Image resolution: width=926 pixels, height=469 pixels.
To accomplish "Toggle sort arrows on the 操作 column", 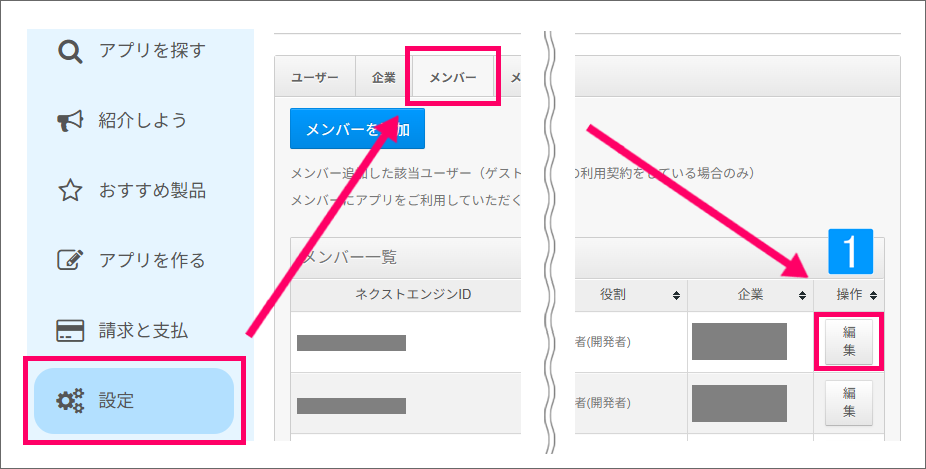I will [x=874, y=296].
